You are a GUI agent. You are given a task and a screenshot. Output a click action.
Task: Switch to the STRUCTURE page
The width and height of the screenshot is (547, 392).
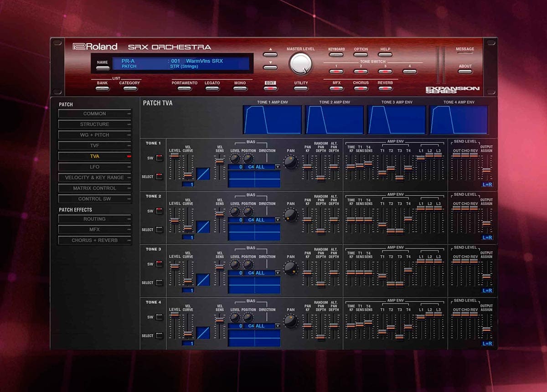[x=95, y=124]
